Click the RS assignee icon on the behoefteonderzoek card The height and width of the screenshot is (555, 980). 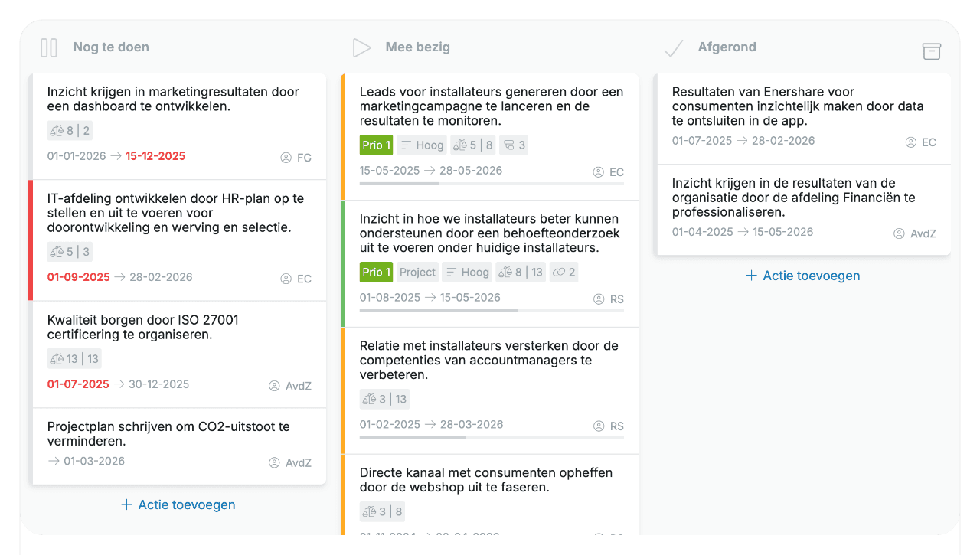point(599,299)
